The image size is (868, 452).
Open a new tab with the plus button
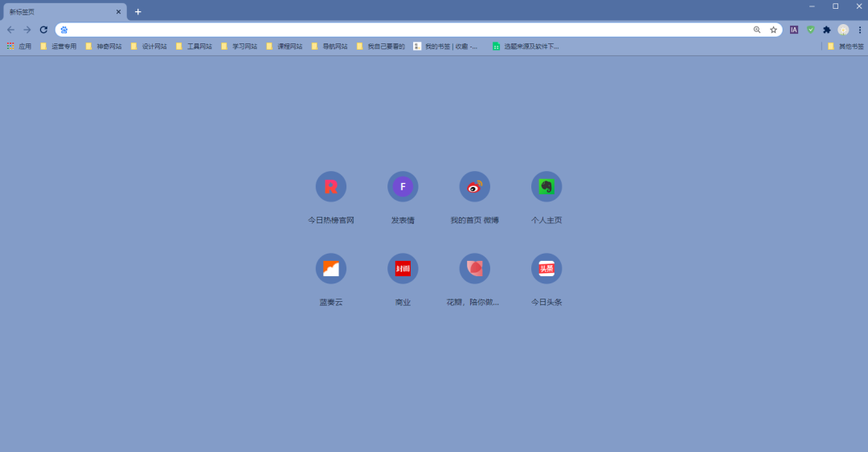tap(138, 12)
